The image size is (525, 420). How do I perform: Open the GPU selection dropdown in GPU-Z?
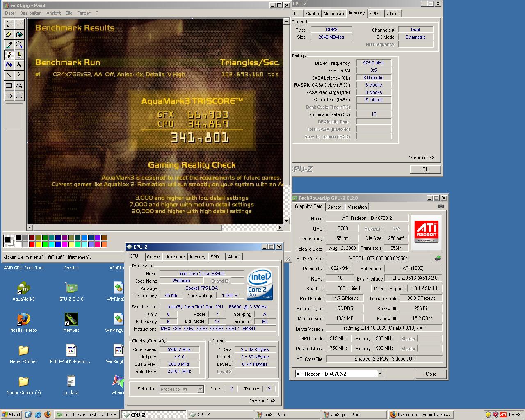[x=380, y=374]
